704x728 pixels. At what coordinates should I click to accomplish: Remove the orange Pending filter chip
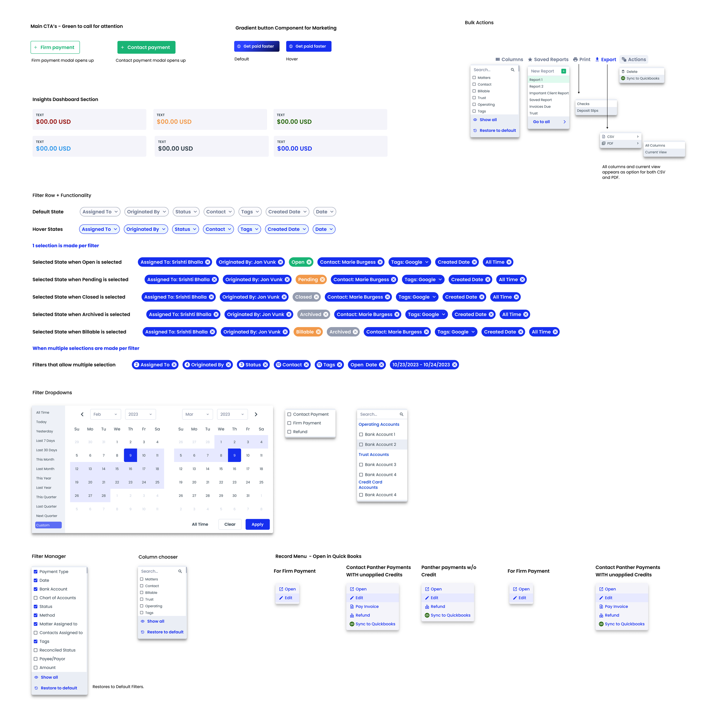tap(322, 280)
